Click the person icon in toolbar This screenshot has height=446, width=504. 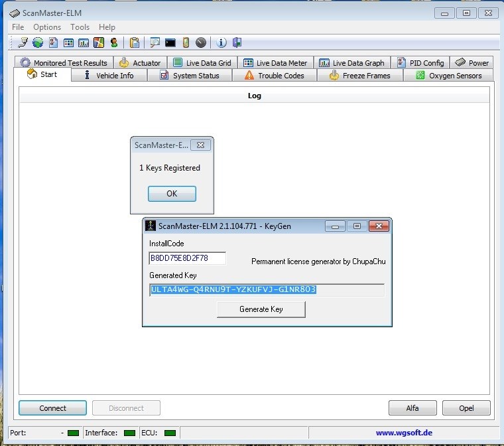click(114, 42)
